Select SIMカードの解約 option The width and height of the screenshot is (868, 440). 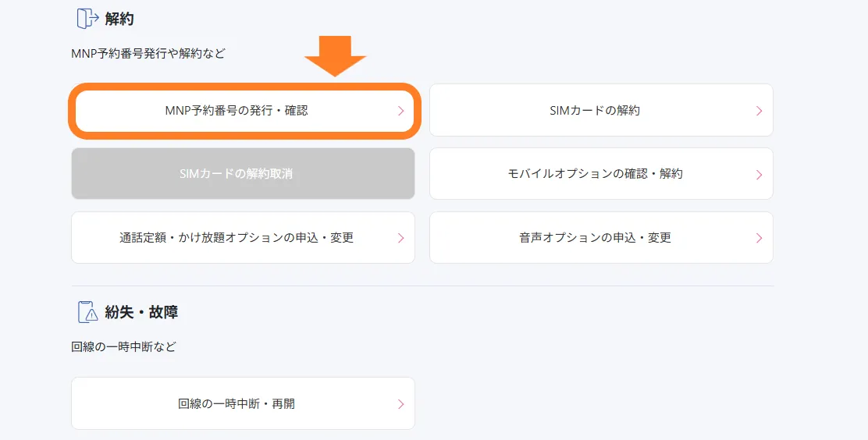[594, 111]
